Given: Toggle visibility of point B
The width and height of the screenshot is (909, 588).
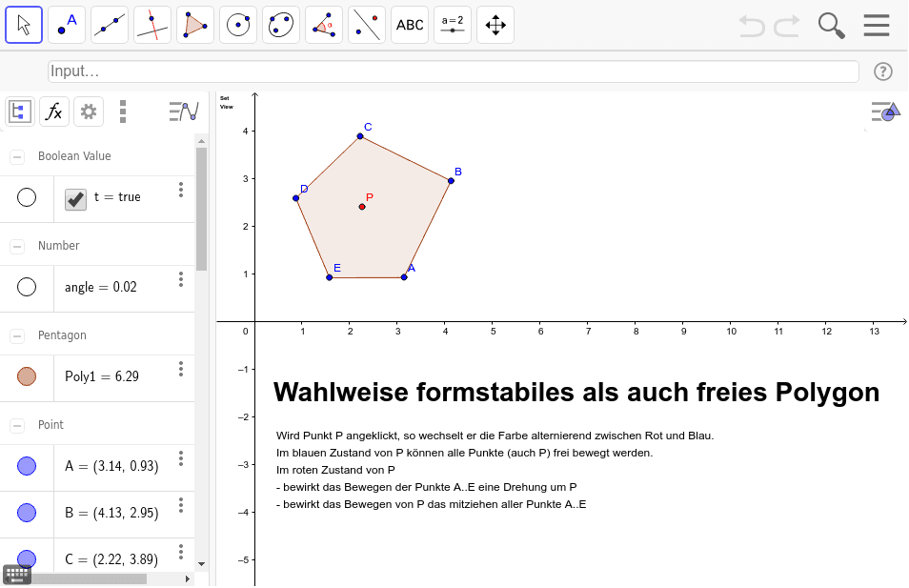Looking at the screenshot, I should pos(27,513).
